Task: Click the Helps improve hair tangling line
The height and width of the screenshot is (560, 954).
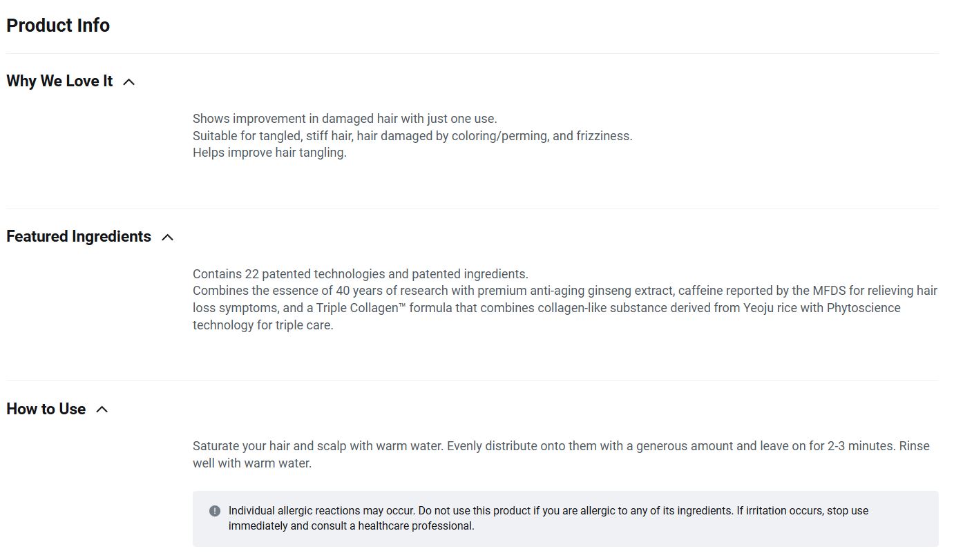Action: point(269,153)
